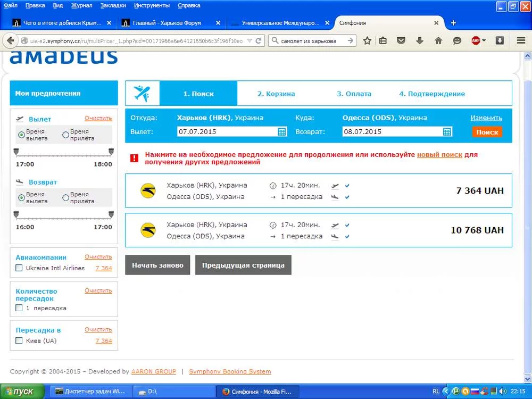
Task: Open URL bar history dropdown arrow
Action: click(250, 41)
